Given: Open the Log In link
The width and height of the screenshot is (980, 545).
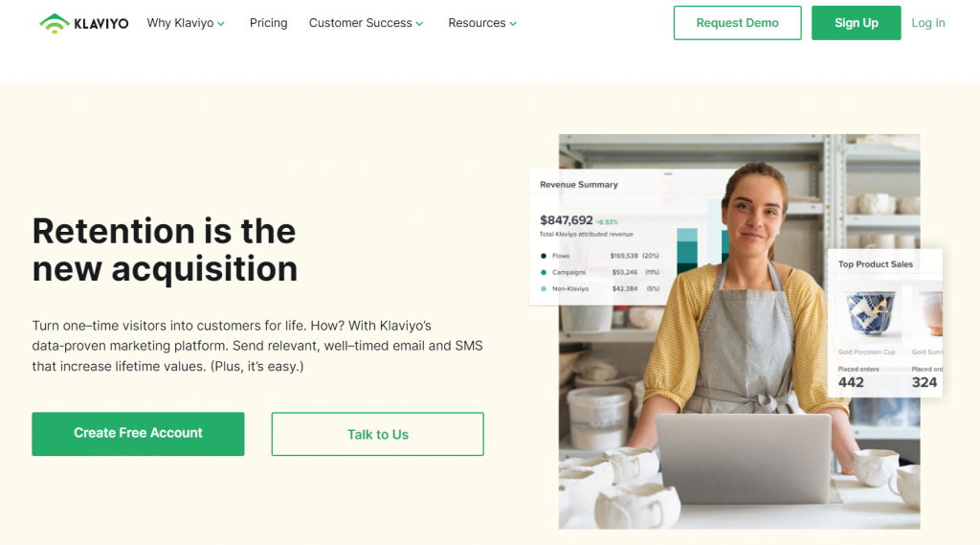Looking at the screenshot, I should (x=928, y=23).
